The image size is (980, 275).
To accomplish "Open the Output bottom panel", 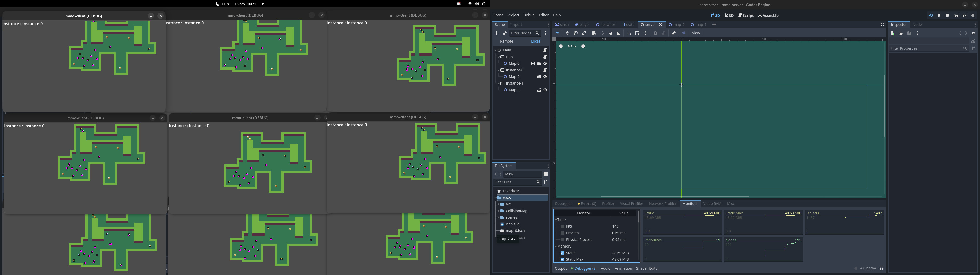I will 560,269.
